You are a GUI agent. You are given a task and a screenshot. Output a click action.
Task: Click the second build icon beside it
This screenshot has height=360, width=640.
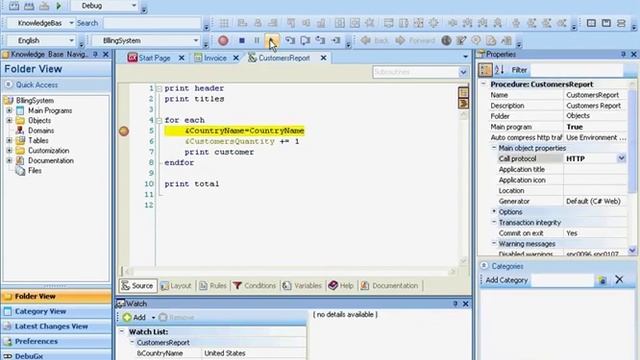pyautogui.click(x=29, y=6)
